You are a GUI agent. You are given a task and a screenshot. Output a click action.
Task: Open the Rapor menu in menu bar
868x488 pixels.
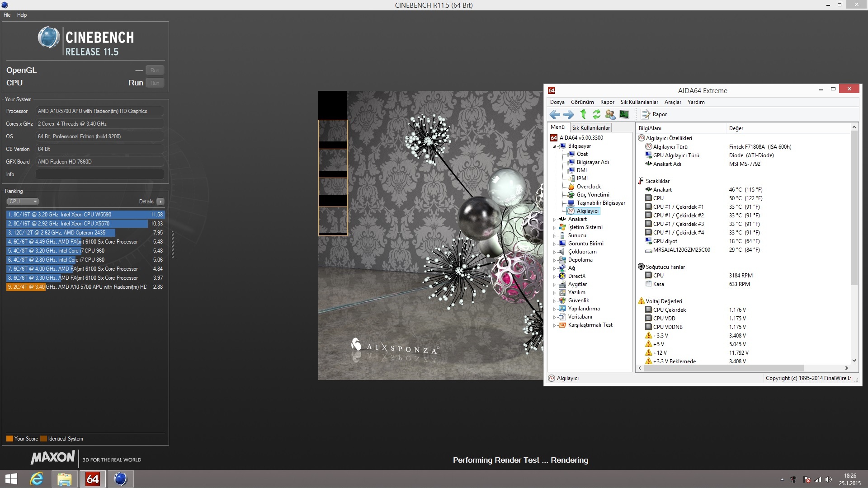point(607,102)
